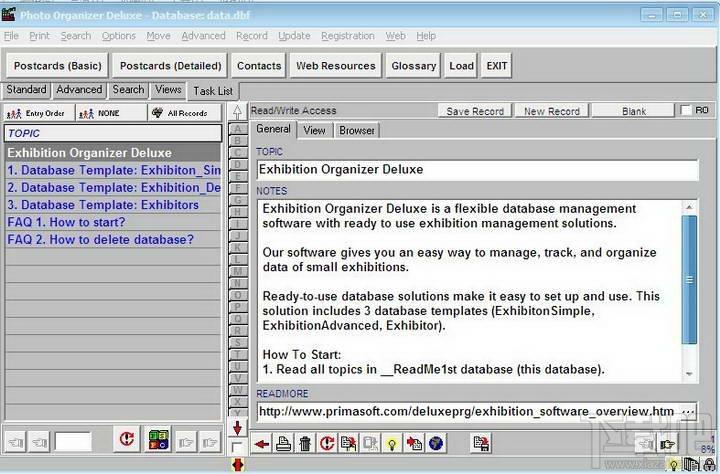Click the NONE sort order button
The width and height of the screenshot is (720, 474).
[x=111, y=113]
